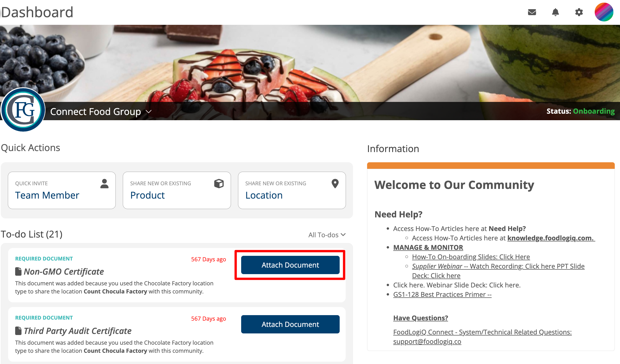Open the All To-dos filter dropdown
The image size is (620, 364).
(327, 235)
